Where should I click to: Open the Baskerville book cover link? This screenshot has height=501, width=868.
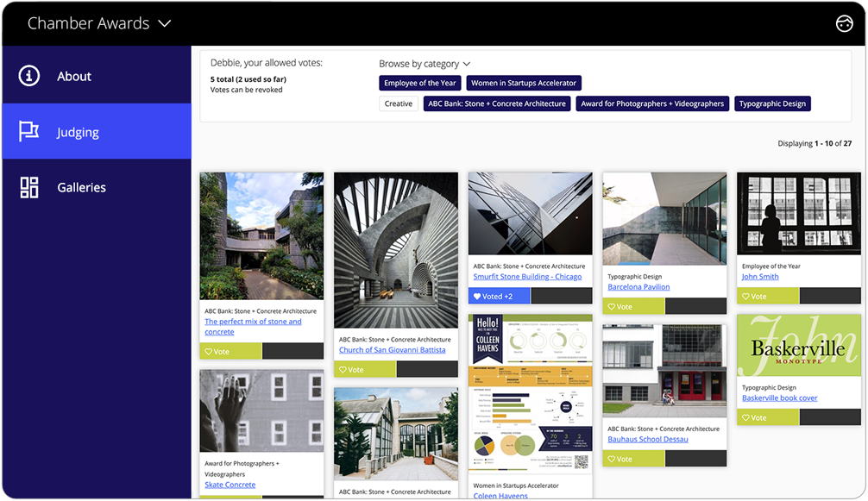tap(779, 398)
